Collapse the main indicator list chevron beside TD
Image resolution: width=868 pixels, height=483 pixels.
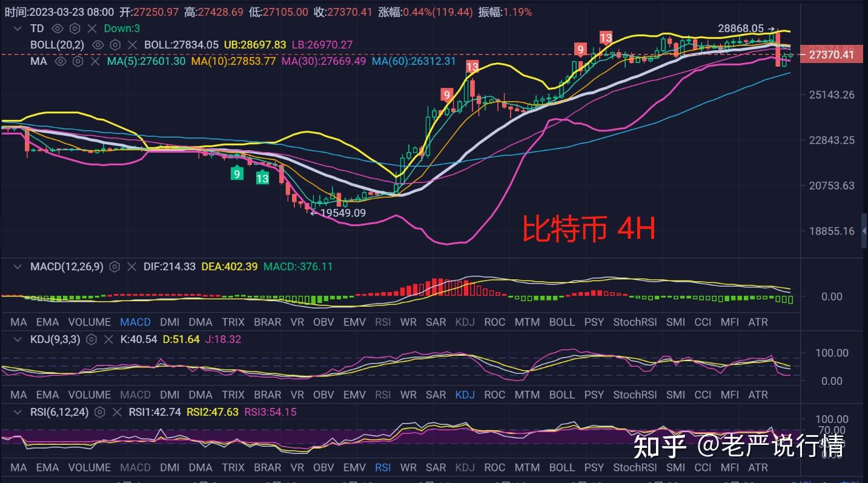click(x=17, y=28)
